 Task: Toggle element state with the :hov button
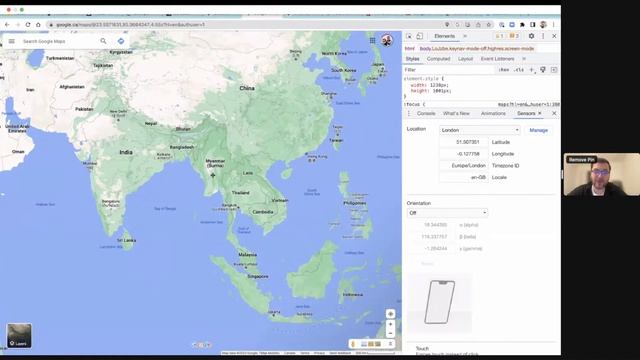(x=504, y=70)
